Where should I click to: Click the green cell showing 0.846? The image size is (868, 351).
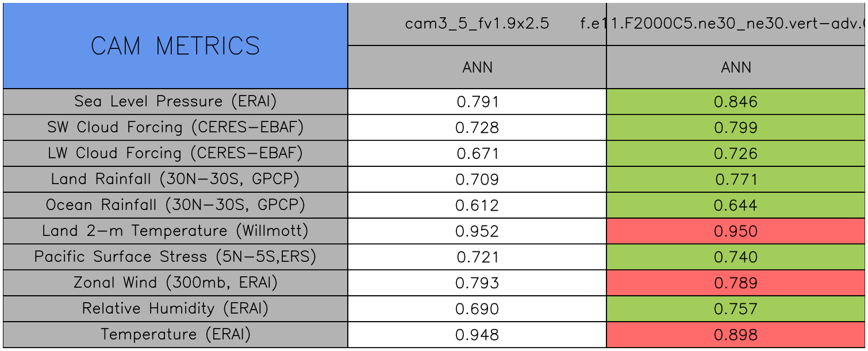pos(736,102)
